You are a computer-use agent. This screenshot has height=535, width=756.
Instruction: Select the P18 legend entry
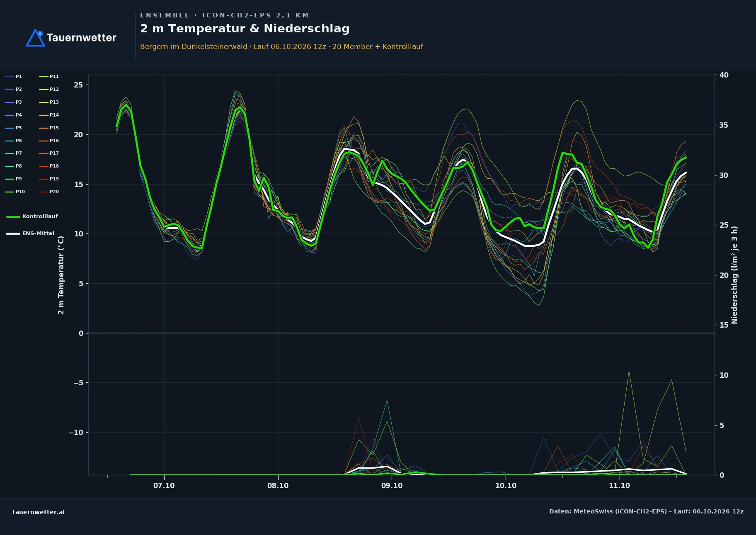coord(49,166)
